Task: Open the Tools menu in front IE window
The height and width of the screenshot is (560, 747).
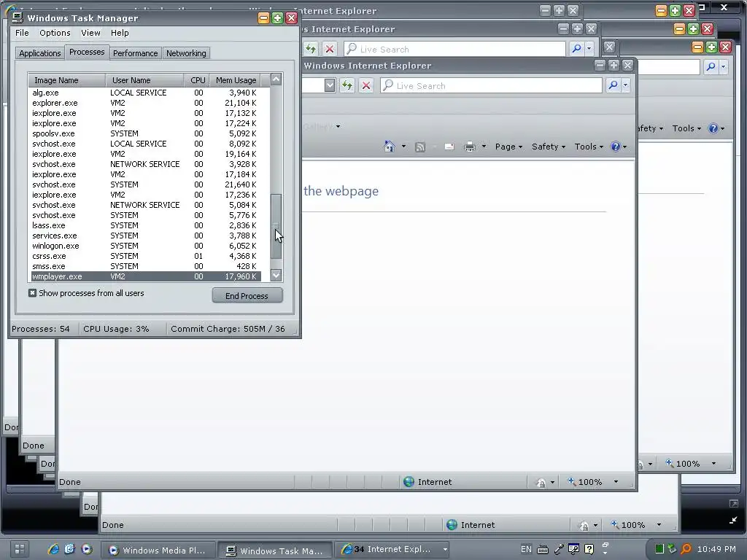Action: click(x=589, y=147)
